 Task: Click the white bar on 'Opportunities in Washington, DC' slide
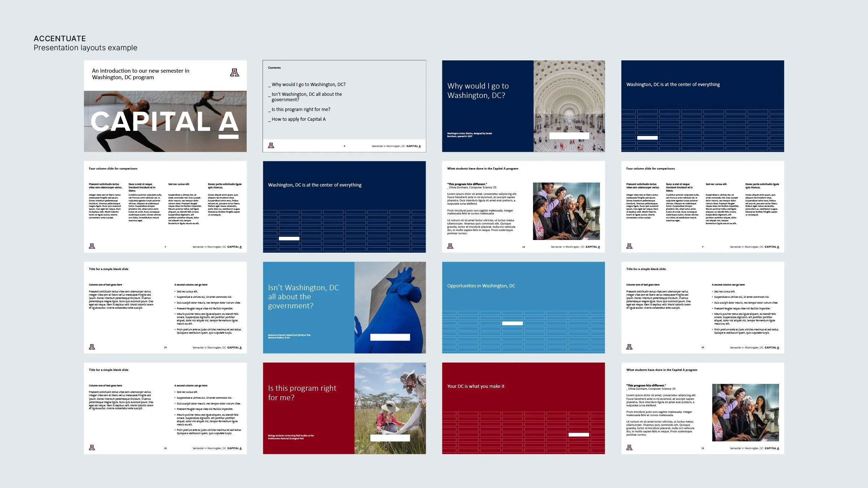coord(512,323)
